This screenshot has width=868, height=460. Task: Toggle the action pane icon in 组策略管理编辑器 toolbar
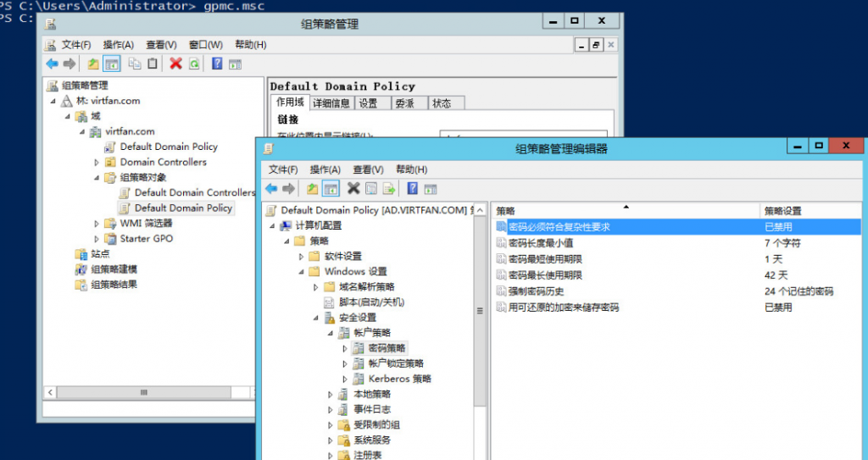coord(430,189)
